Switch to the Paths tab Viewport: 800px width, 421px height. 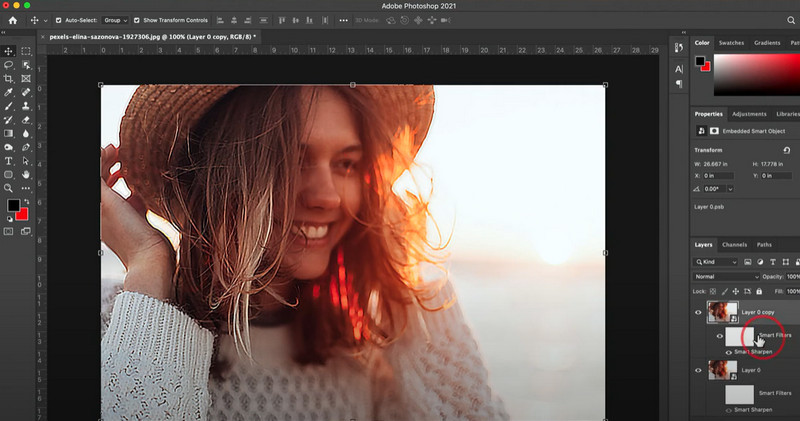coord(764,245)
